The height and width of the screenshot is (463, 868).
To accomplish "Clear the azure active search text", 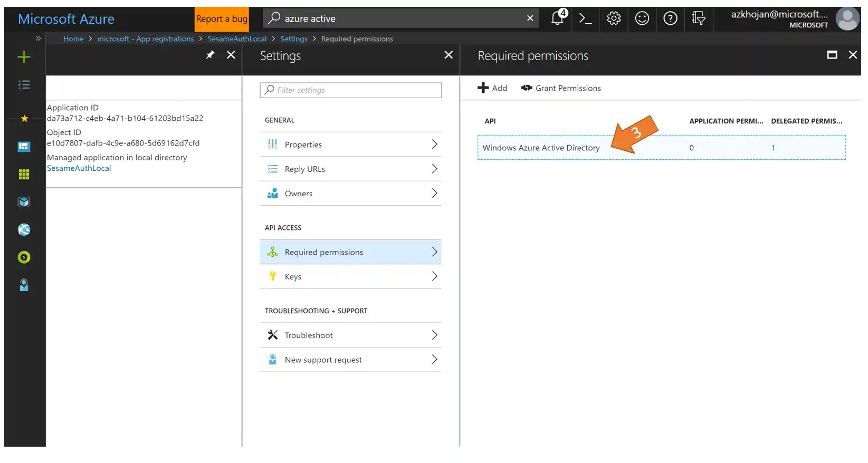I will tap(530, 18).
